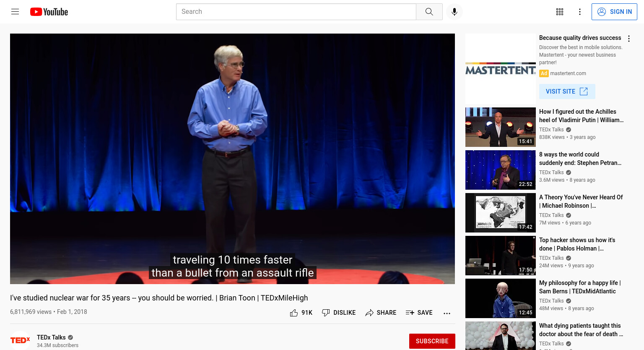The image size is (644, 350).
Task: Play 'What dying patients taught' thumbnail
Action: tap(500, 336)
